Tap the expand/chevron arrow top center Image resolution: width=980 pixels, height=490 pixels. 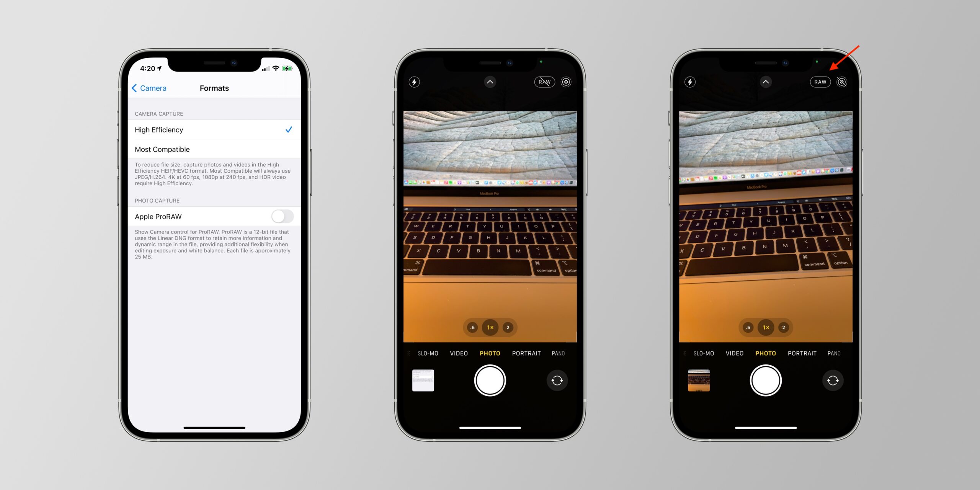(x=490, y=81)
